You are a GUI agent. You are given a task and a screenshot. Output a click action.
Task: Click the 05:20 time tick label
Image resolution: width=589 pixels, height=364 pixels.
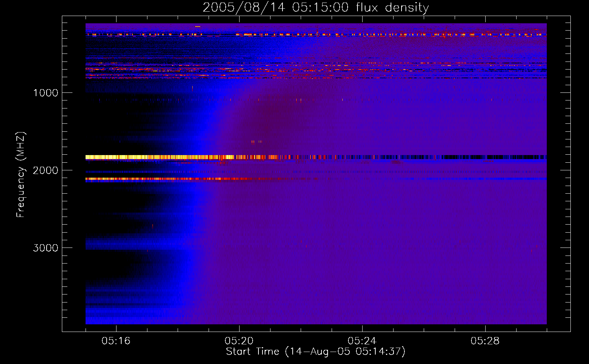(x=239, y=341)
